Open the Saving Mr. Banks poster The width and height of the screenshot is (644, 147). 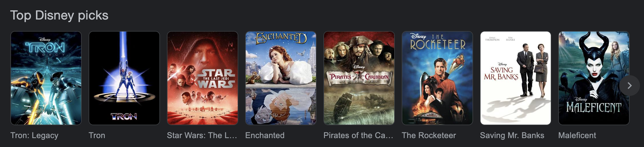click(x=516, y=78)
